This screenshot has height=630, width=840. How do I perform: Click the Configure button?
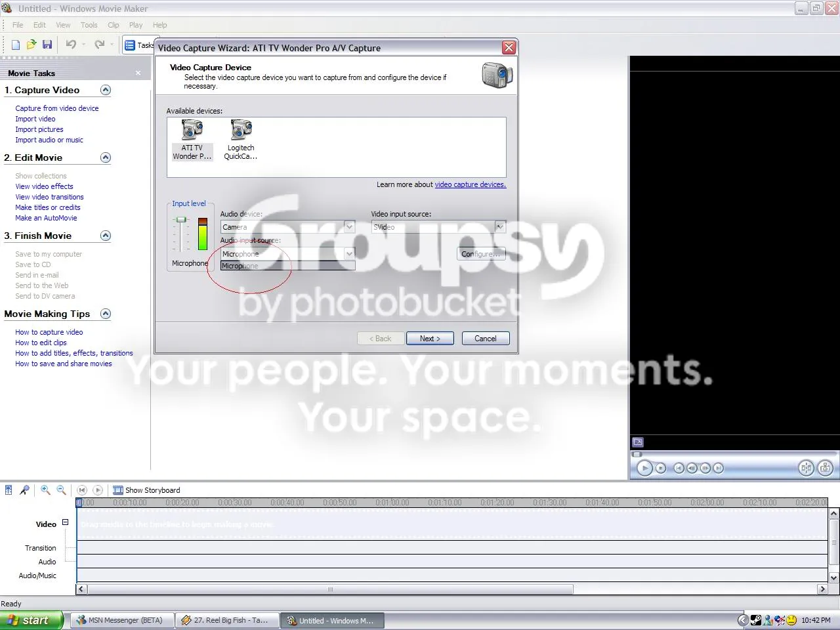(481, 254)
